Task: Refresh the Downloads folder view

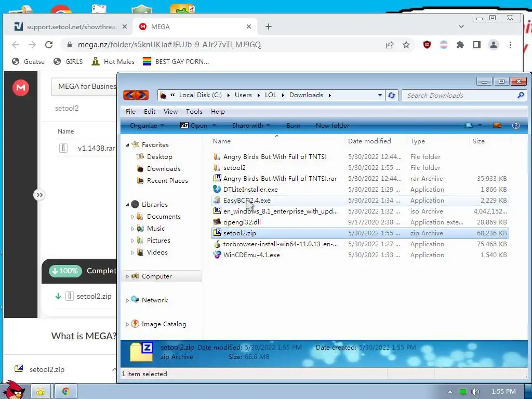Action: point(392,96)
